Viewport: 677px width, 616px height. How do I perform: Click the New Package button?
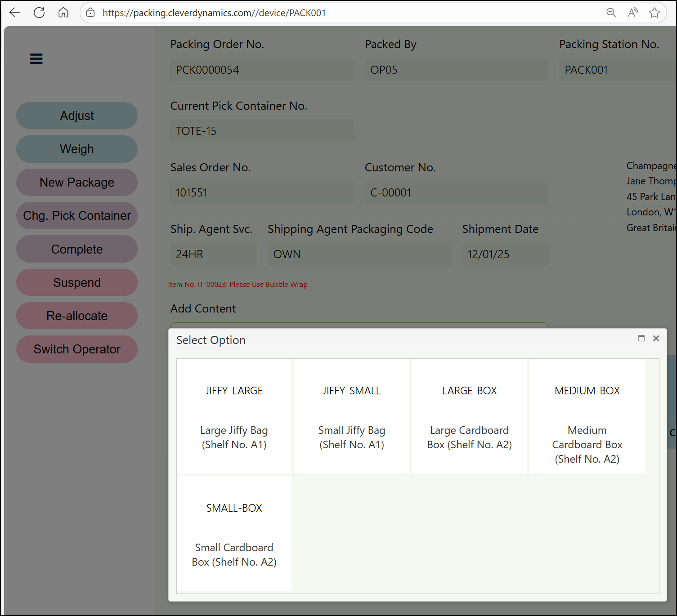tap(77, 183)
